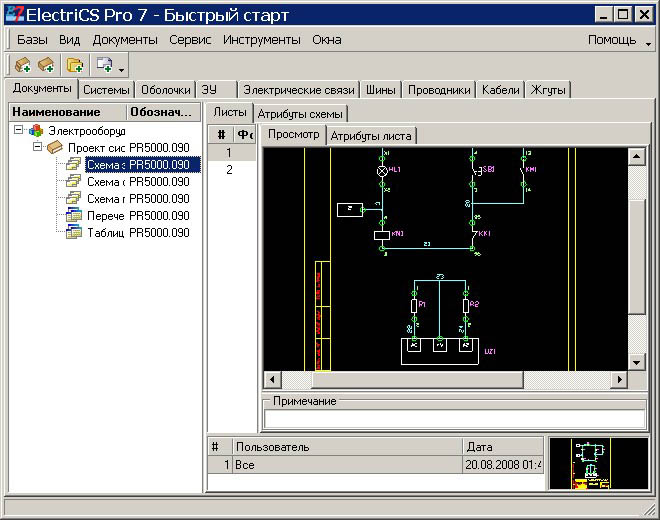Screen dimensions: 660x520
Task: Click the menu bar overflow arrow near Помощь
Action: click(x=649, y=44)
